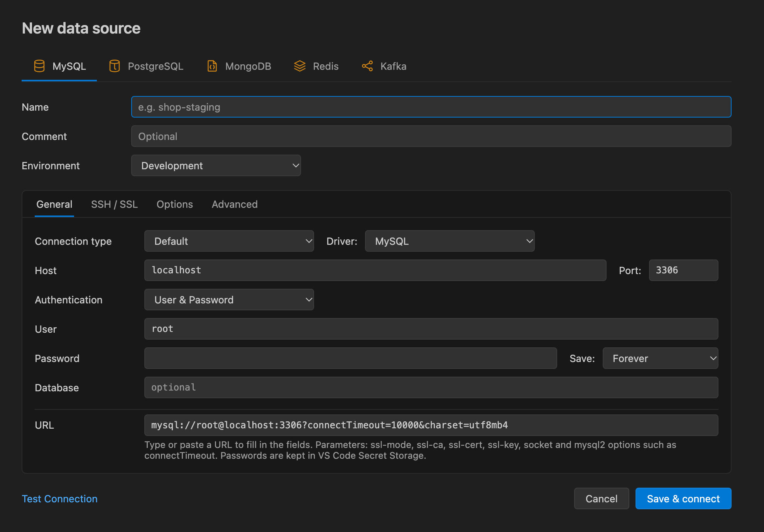
Task: Click the Host field containing localhost
Action: (x=375, y=271)
